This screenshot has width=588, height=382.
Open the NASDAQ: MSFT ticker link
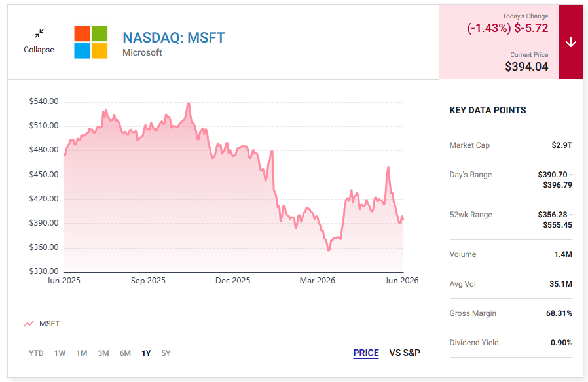tap(174, 37)
